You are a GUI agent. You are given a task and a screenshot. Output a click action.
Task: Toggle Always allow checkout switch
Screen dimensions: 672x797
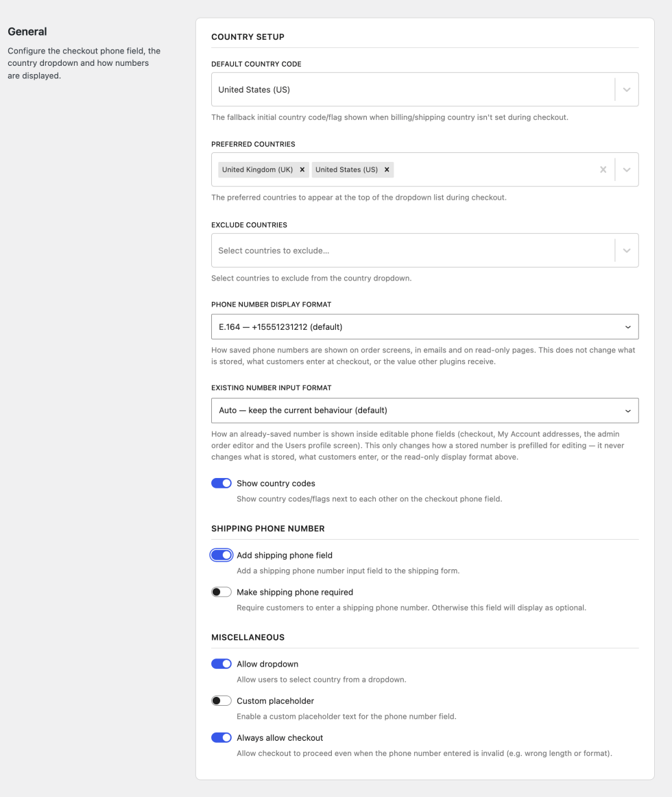221,737
